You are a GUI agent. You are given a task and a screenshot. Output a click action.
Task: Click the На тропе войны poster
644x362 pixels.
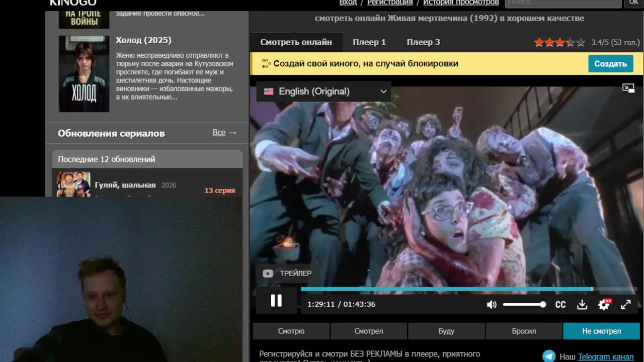[x=84, y=19]
